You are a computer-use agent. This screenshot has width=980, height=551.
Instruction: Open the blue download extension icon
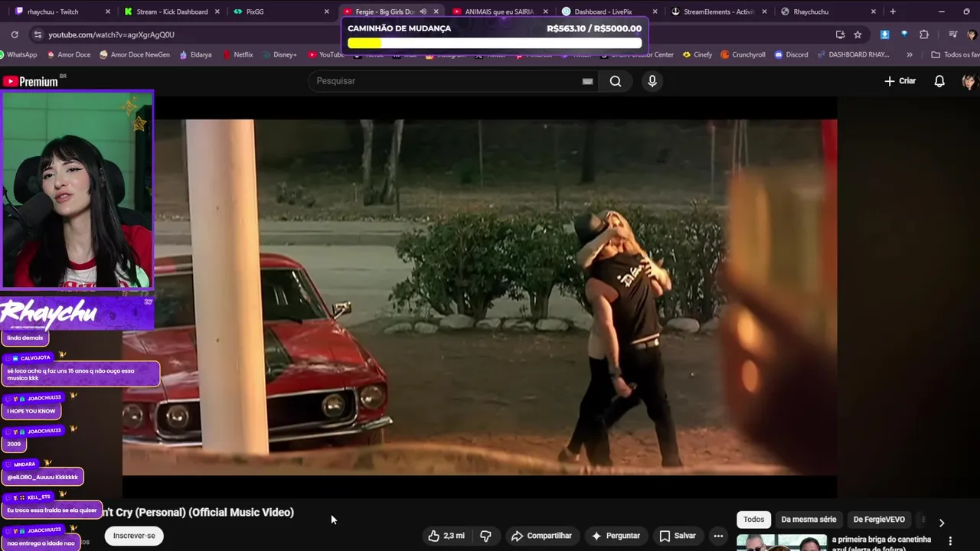point(885,34)
